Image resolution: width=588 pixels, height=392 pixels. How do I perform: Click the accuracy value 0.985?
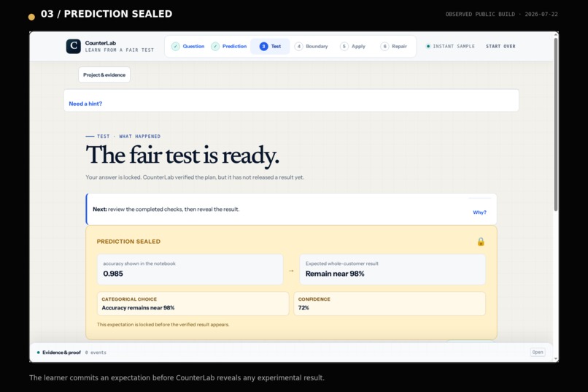pos(113,274)
